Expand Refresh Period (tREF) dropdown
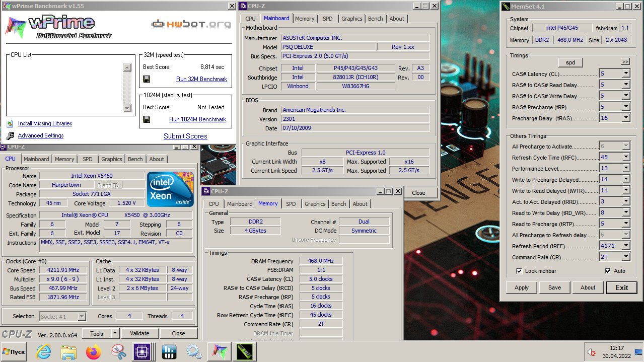 626,246
